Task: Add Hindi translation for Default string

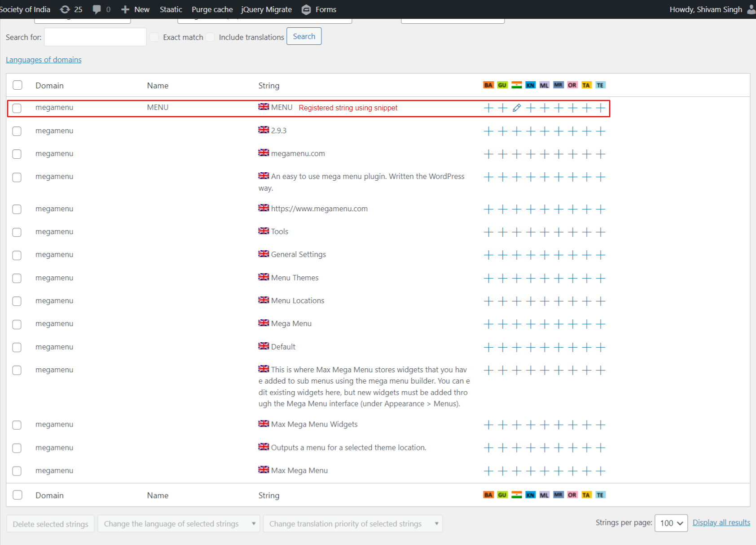Action: tap(517, 347)
